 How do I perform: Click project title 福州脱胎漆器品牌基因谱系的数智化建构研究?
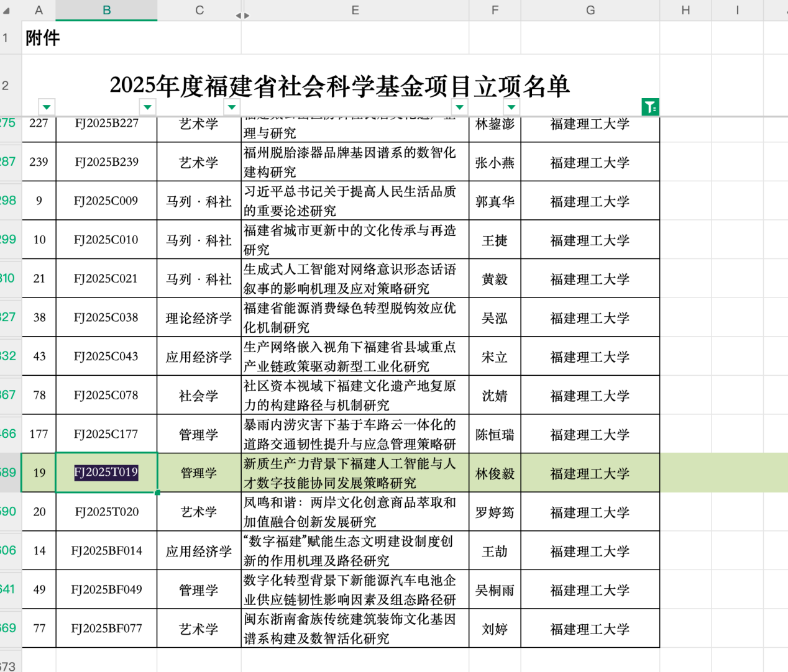pos(355,162)
